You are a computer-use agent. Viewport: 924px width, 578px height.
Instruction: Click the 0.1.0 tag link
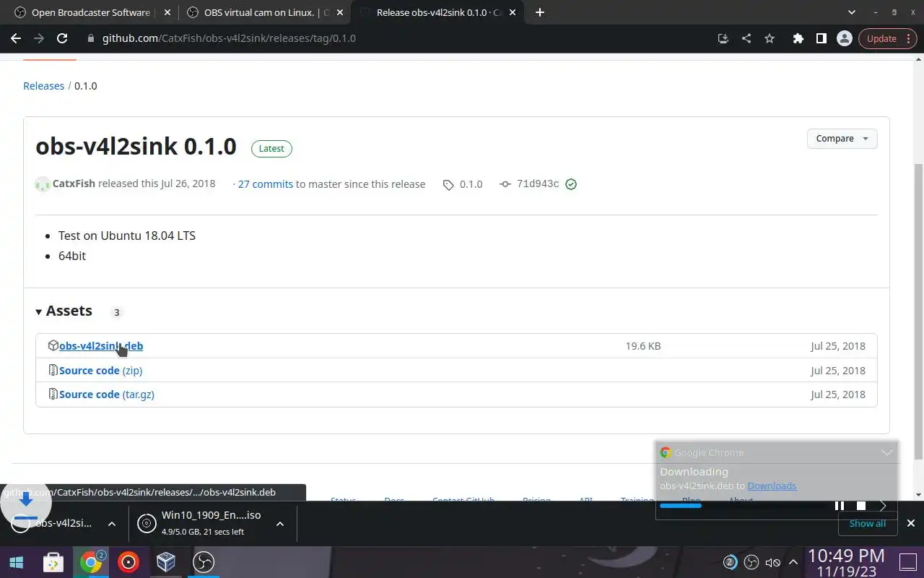[463, 184]
